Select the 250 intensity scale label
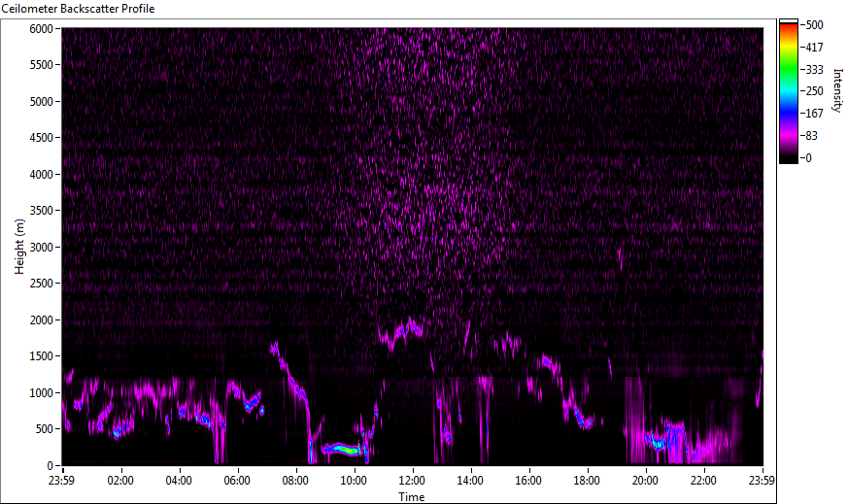The height and width of the screenshot is (504, 847). [x=814, y=91]
